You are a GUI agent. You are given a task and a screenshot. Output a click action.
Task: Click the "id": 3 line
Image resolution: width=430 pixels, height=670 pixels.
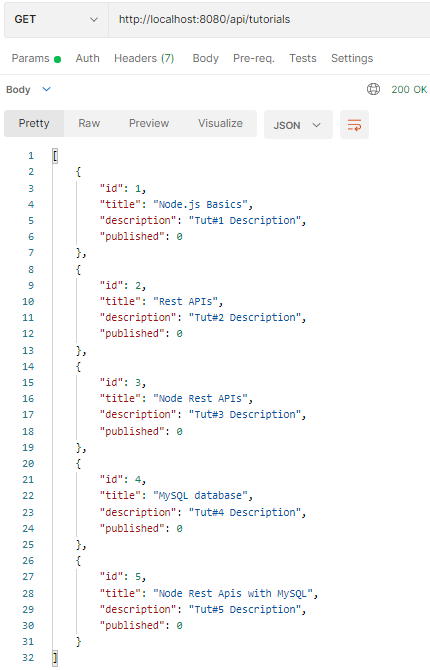pos(123,382)
